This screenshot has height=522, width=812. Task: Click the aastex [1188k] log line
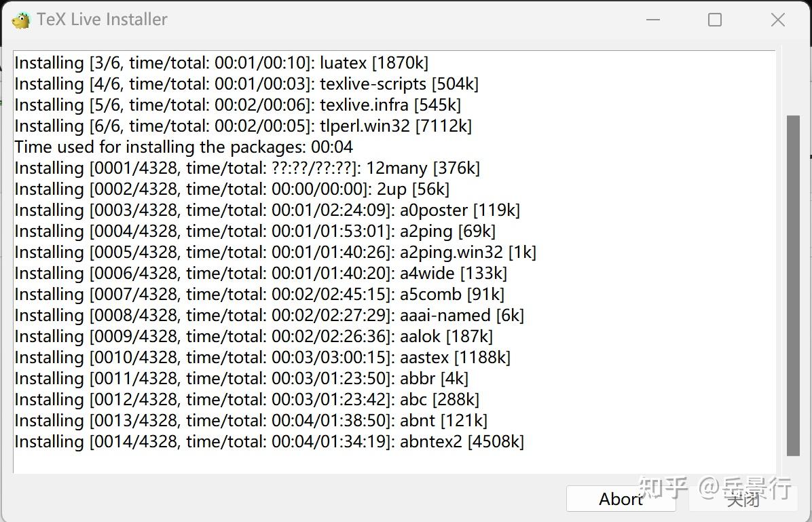point(262,357)
